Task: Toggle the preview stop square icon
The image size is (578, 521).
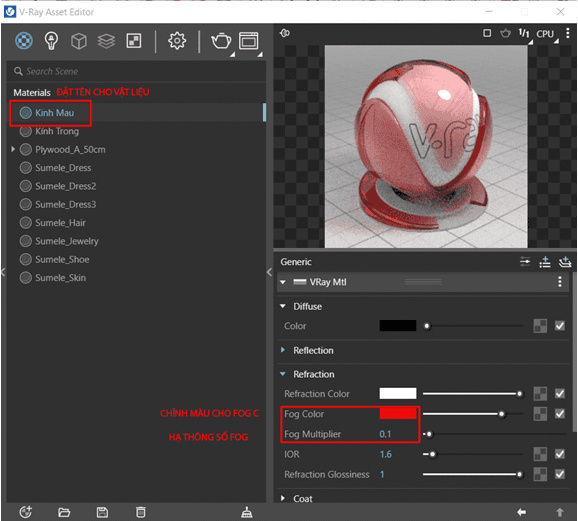Action: (487, 33)
